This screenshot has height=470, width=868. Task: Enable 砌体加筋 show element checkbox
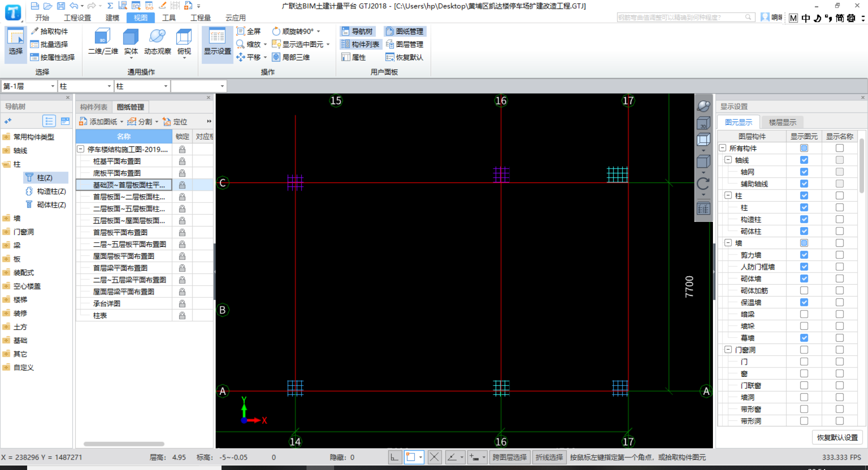[804, 291]
